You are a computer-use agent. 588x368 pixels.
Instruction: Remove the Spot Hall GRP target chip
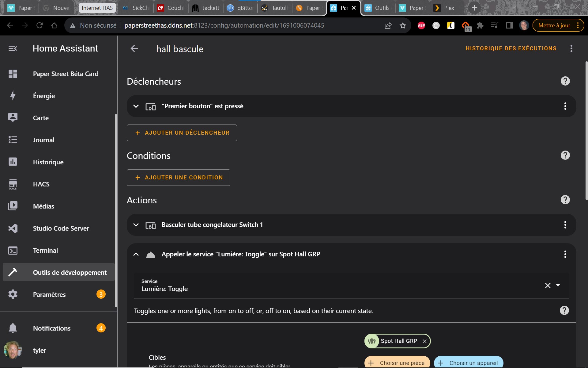[424, 341]
